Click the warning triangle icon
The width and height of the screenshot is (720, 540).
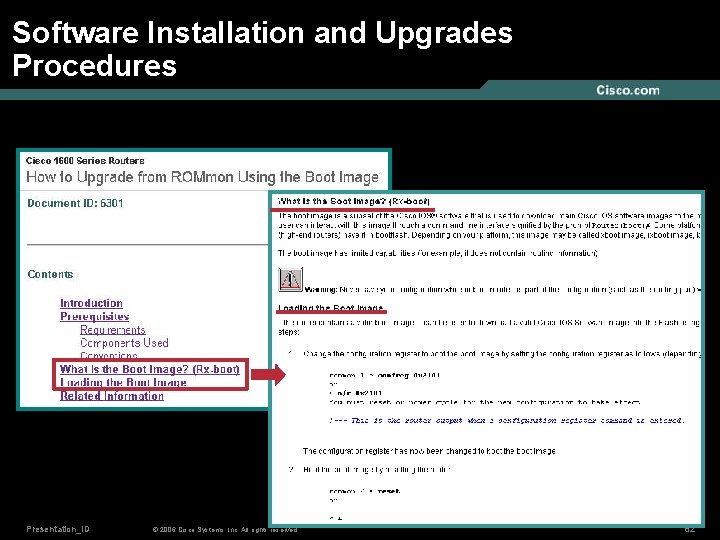point(290,280)
